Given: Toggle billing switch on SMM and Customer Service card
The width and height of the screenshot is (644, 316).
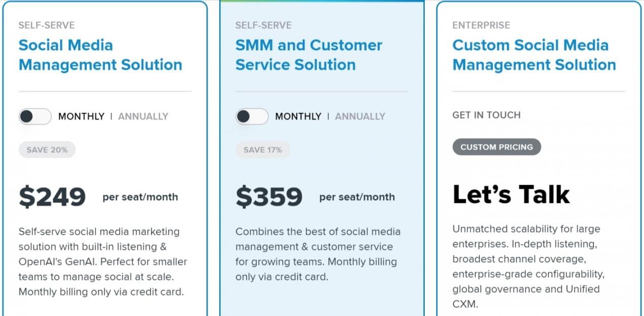Looking at the screenshot, I should (x=252, y=117).
